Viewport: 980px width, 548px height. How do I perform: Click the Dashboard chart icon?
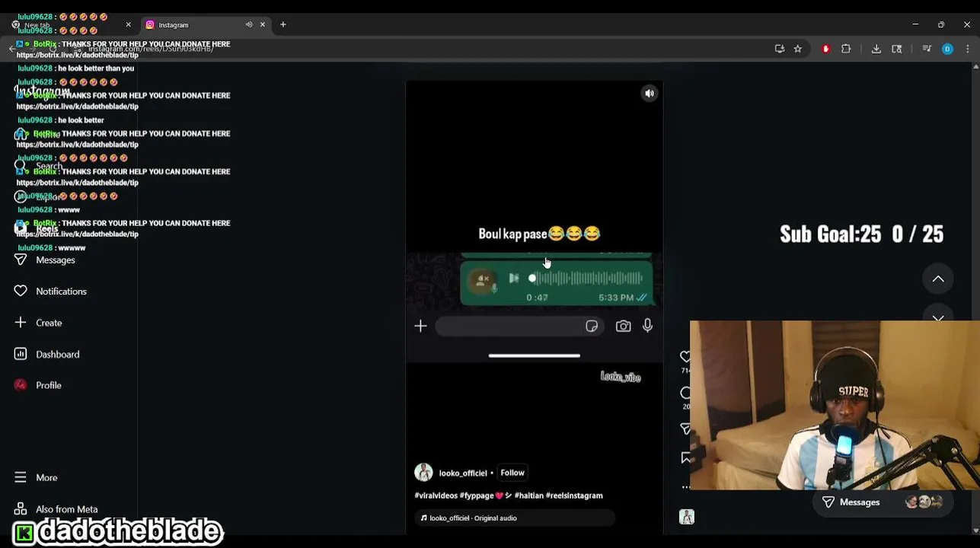[x=21, y=354]
